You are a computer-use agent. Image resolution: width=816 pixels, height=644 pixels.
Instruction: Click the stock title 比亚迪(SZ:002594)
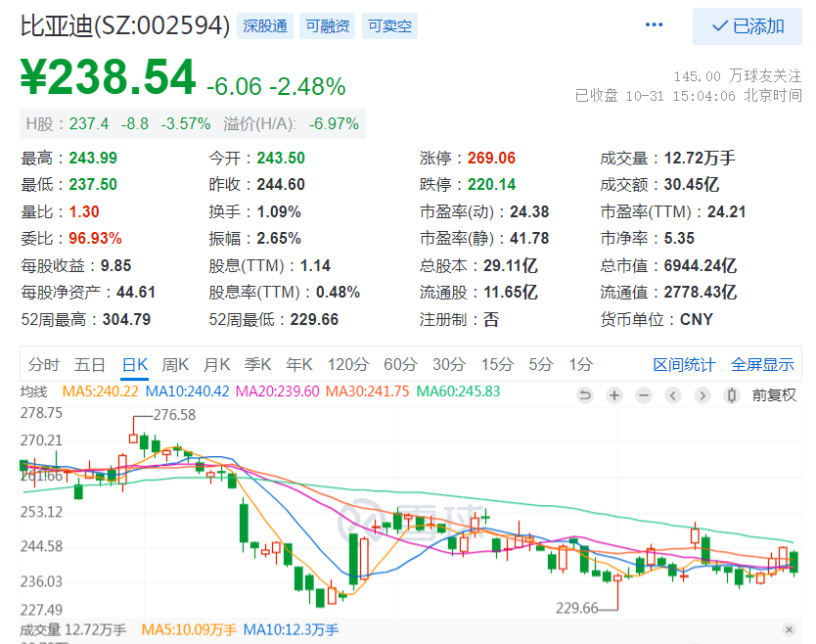point(125,25)
